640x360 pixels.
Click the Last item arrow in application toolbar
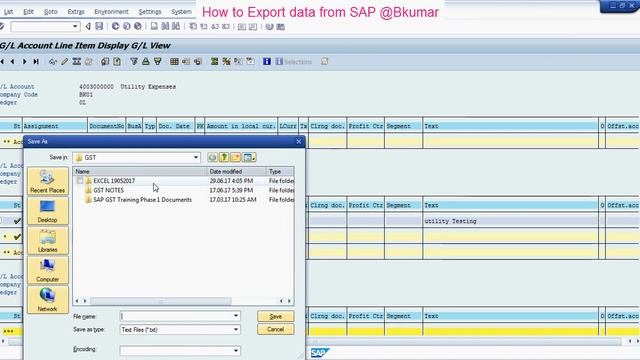36,62
